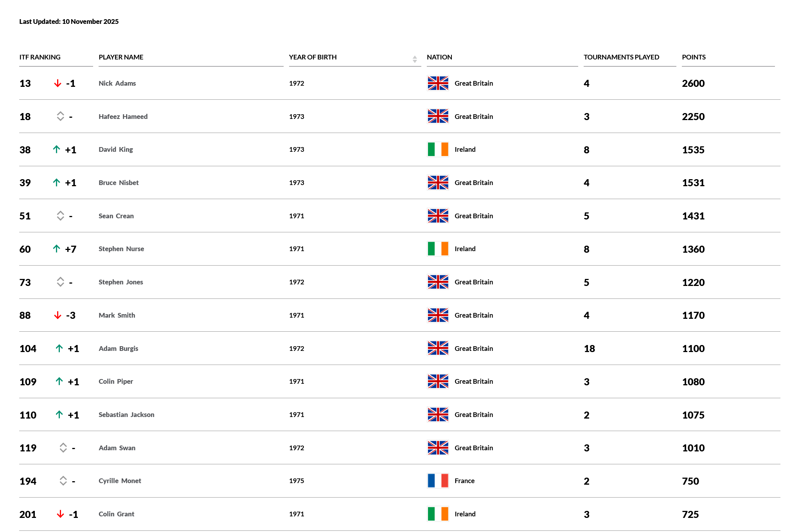
Task: Select the Player Name column header
Action: click(121, 57)
